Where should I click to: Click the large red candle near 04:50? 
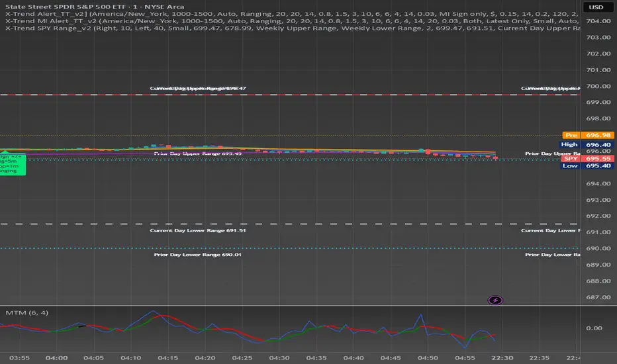pyautogui.click(x=428, y=152)
